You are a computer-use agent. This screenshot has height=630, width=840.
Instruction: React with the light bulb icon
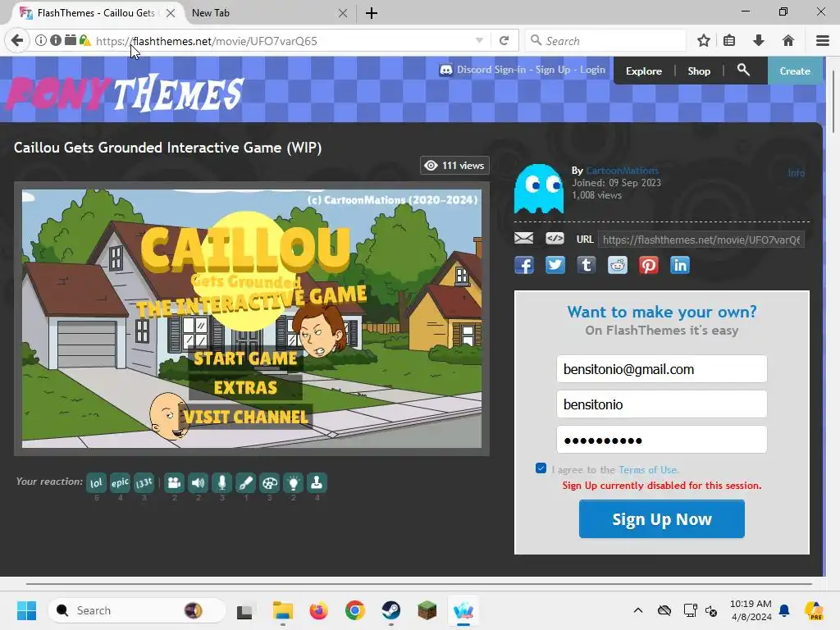[294, 482]
